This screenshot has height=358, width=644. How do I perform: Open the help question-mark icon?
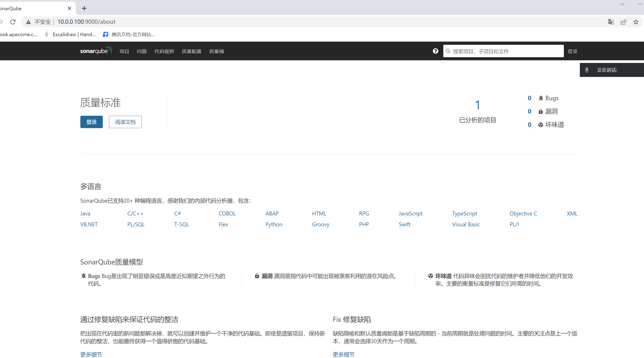435,51
